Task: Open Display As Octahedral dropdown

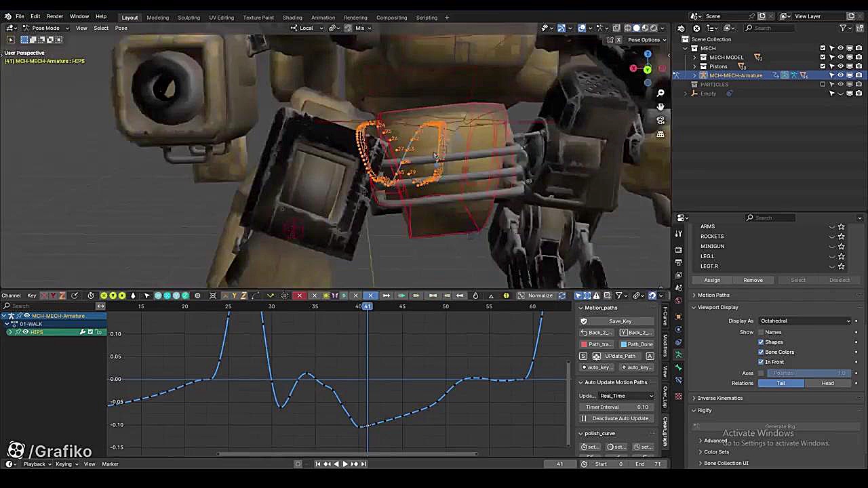Action: coord(804,321)
